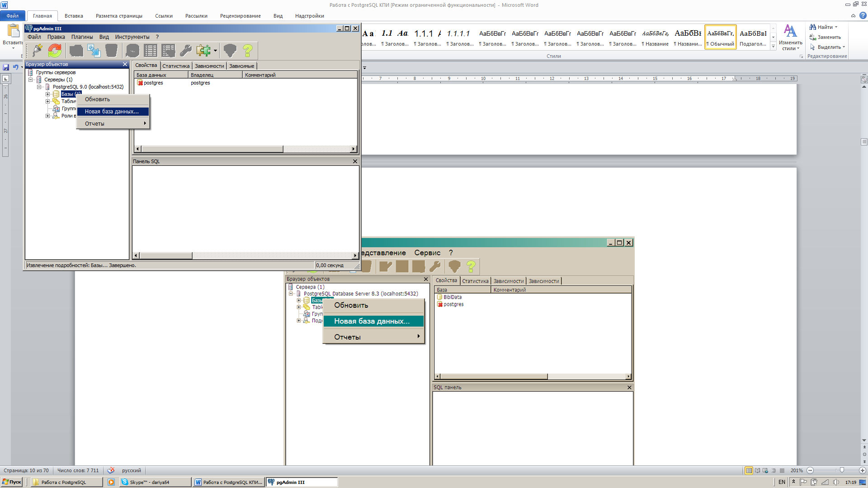Screen dimensions: 868x488
Task: Open the plugins icon dropdown arrow in pgAdmin
Action: pos(215,51)
